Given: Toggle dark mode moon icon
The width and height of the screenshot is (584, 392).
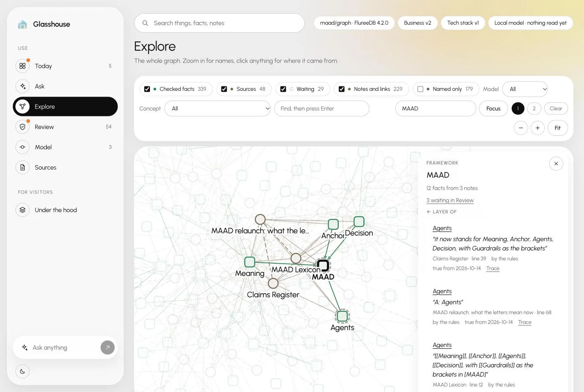Looking at the screenshot, I should click(22, 371).
